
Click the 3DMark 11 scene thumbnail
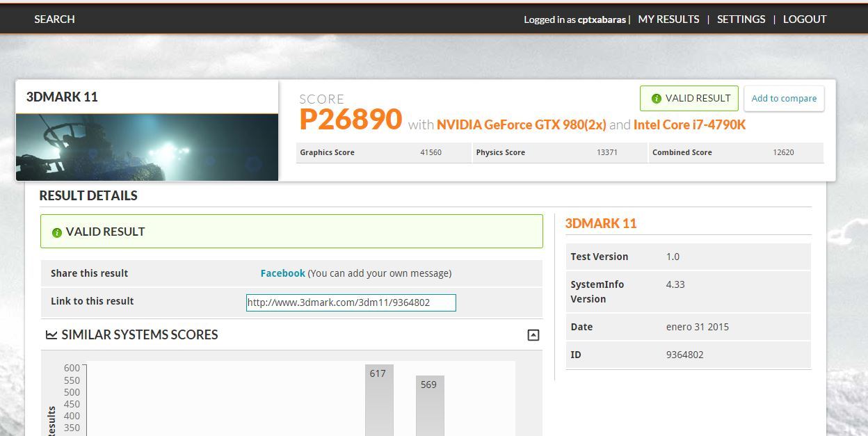(x=147, y=147)
